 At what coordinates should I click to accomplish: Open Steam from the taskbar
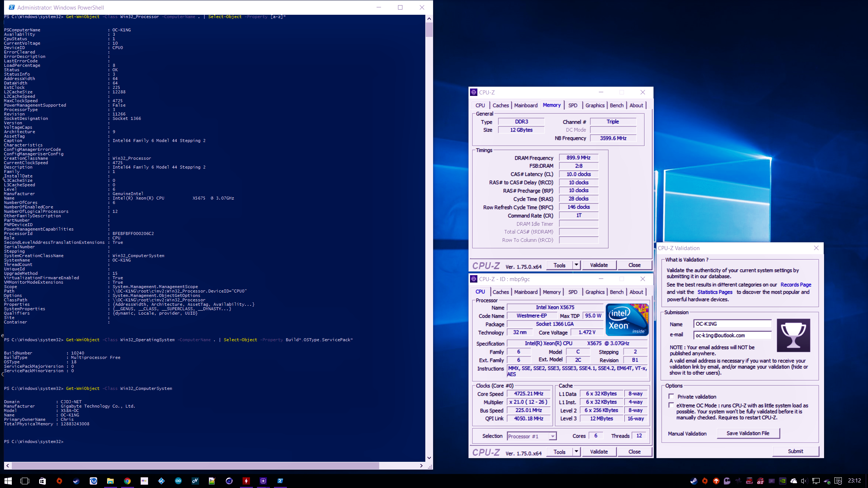click(76, 481)
